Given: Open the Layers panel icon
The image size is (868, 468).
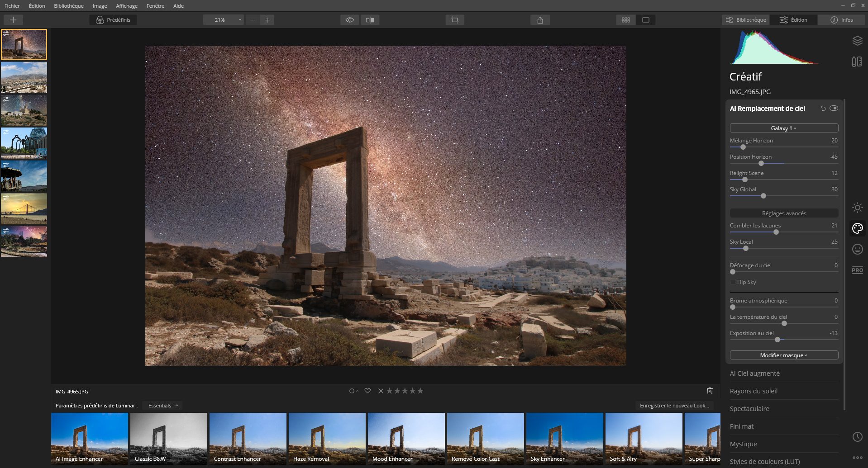Looking at the screenshot, I should coord(857,41).
